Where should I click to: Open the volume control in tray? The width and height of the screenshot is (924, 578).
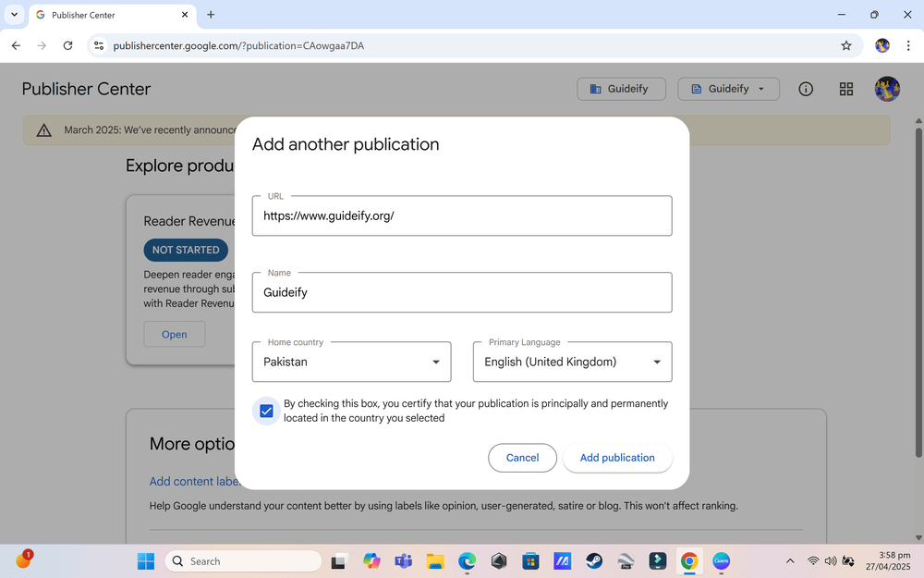coord(831,561)
